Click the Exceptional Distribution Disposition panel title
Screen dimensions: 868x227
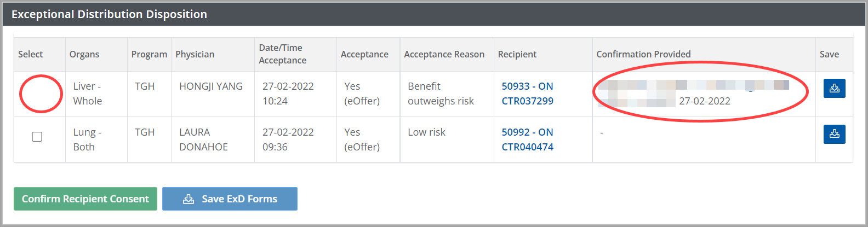coord(110,14)
